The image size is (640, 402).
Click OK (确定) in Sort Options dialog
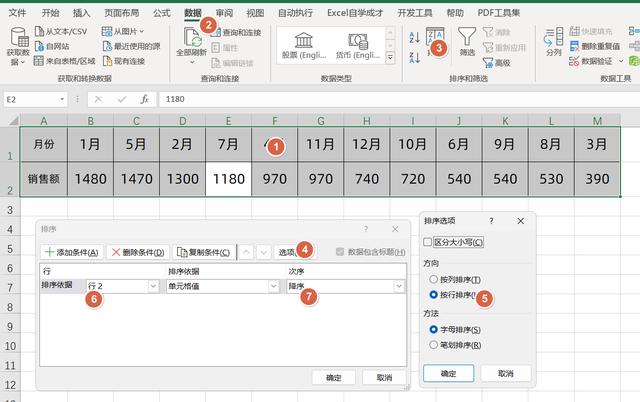click(x=448, y=373)
